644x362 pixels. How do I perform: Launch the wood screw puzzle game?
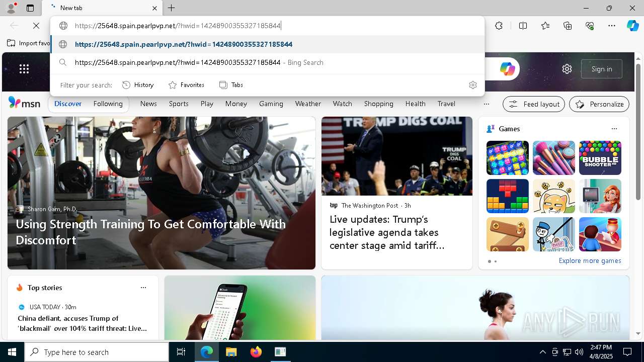coord(507,234)
